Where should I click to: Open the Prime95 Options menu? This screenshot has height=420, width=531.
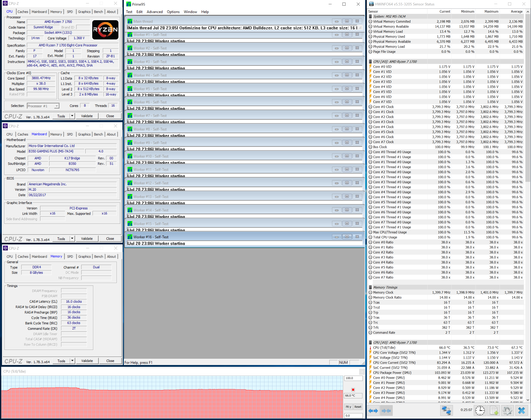(173, 12)
